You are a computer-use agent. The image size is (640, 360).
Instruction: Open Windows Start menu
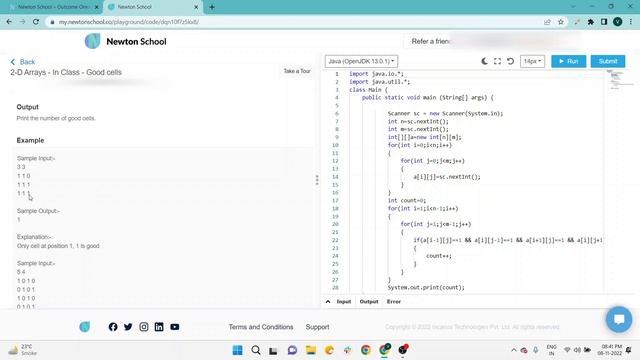coord(238,350)
